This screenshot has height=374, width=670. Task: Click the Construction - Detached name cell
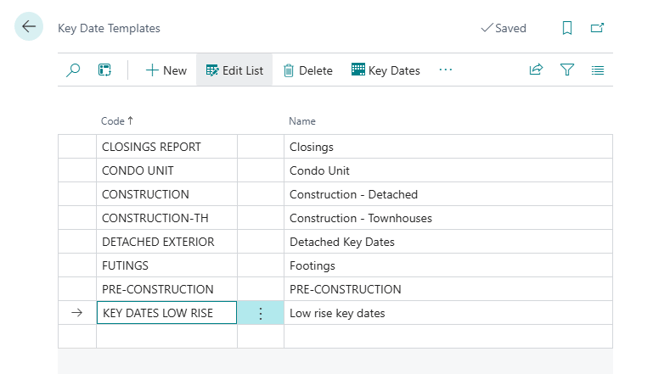pos(448,194)
